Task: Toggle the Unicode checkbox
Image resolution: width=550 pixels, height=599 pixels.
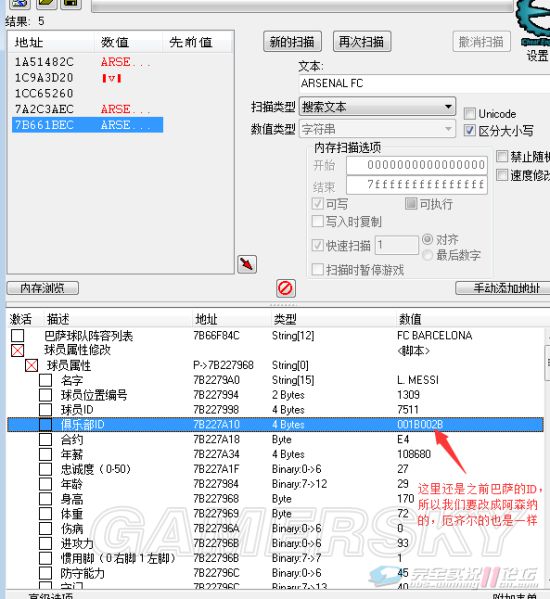Action: click(469, 113)
